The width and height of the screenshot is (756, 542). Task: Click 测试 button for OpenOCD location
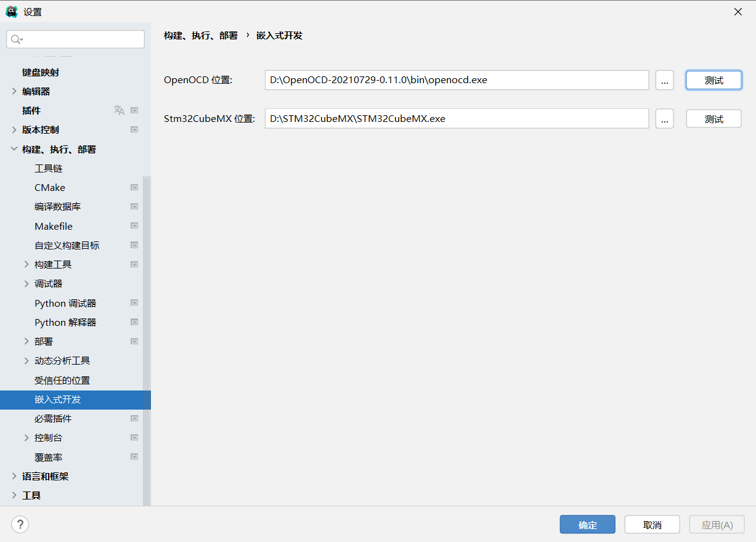[x=713, y=80]
